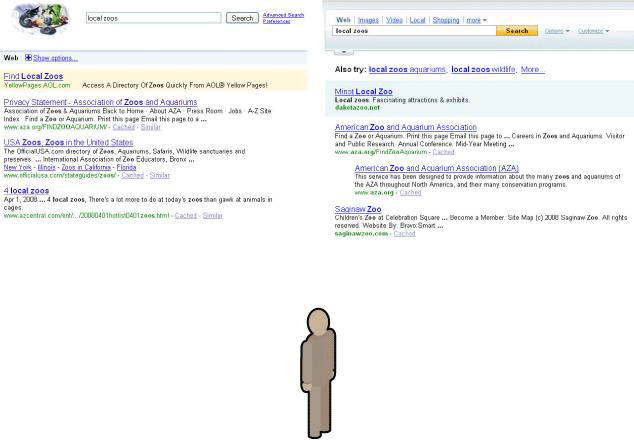Screen dimensions: 634x440
Task: Open the more dropdown menu
Action: pos(476,20)
